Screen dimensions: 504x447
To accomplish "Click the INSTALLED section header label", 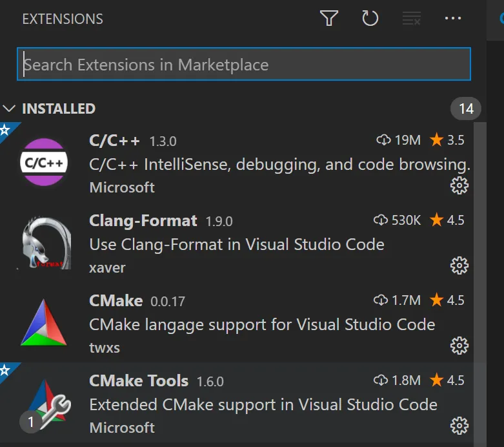I will (x=59, y=109).
